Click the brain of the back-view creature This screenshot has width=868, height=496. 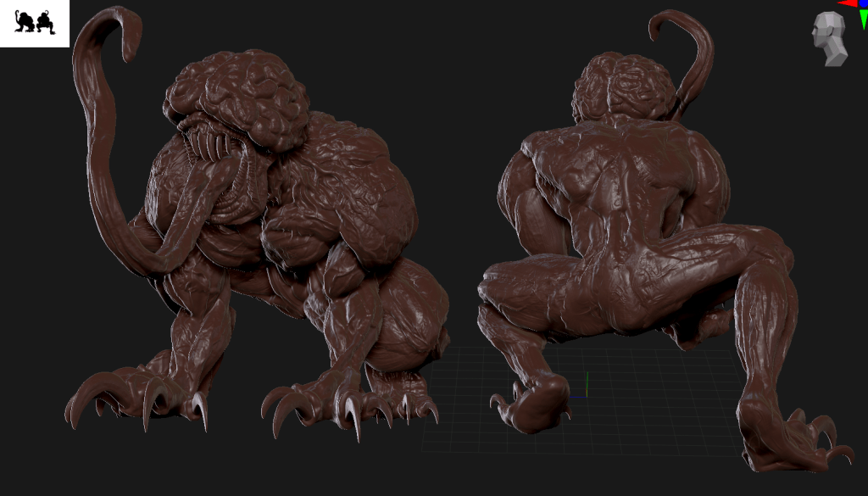(617, 85)
